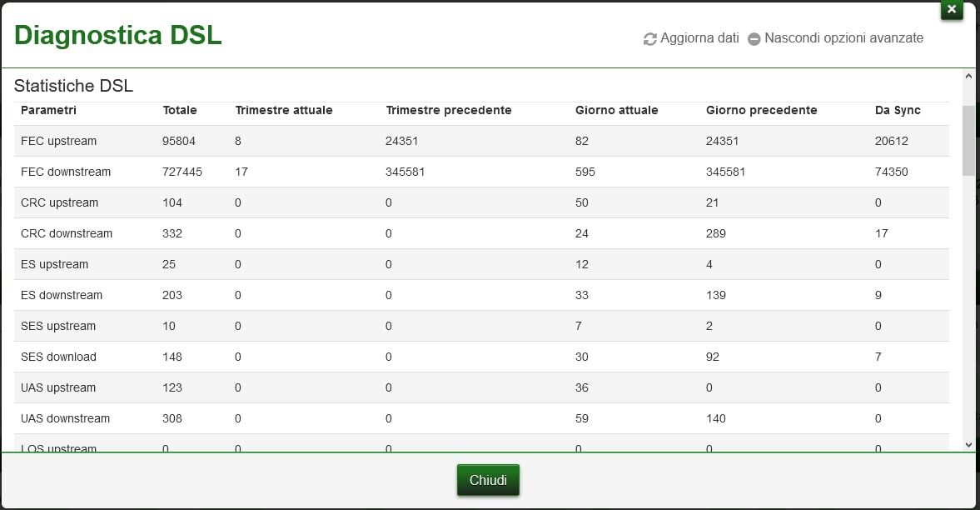Click the Trimestre precedente column header

(x=449, y=110)
